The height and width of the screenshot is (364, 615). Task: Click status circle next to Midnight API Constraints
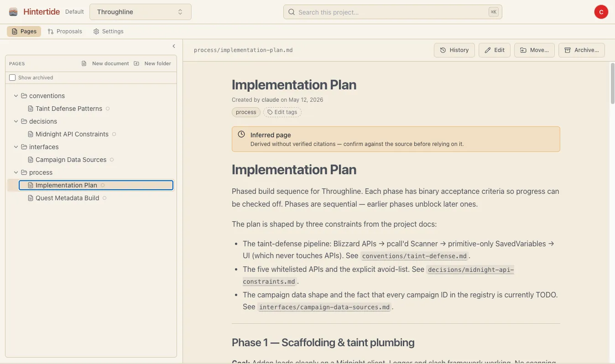(114, 134)
